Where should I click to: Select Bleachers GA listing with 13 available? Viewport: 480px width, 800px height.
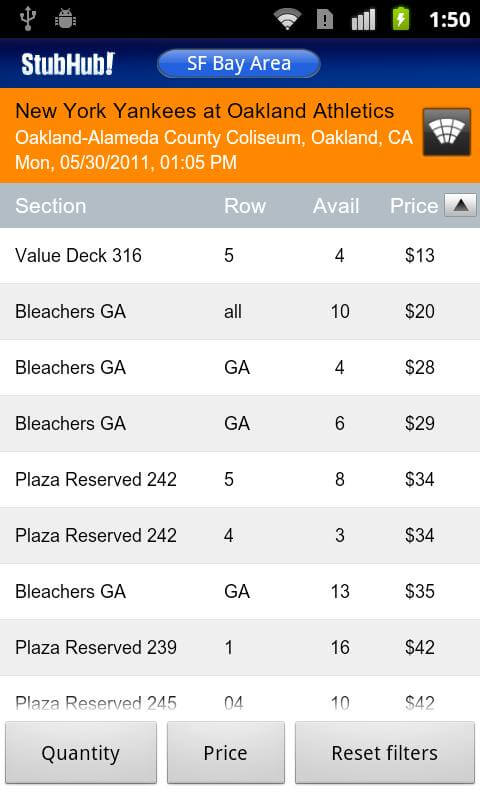tap(240, 592)
